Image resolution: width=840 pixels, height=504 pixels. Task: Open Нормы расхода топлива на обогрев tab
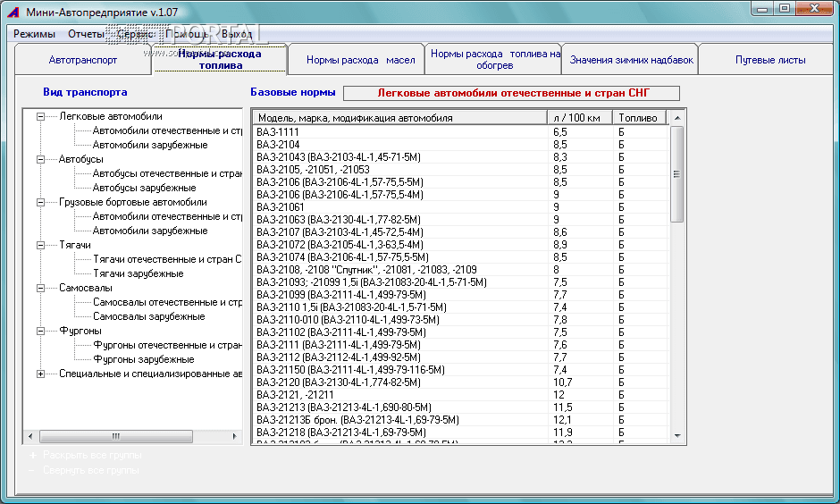point(495,60)
